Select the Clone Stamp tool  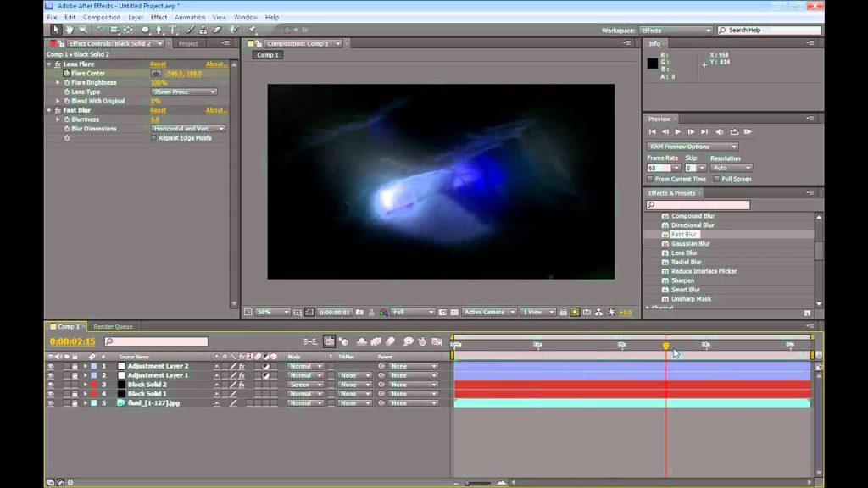(203, 30)
